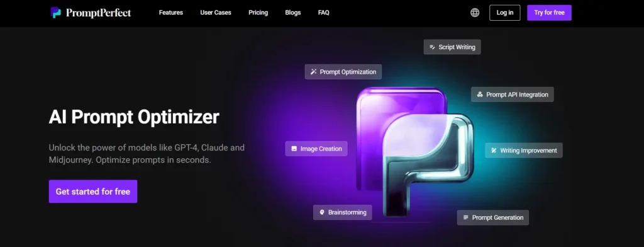Viewport: 644px width, 247px height.
Task: Select the Prompt API Integration tag
Action: [x=513, y=95]
